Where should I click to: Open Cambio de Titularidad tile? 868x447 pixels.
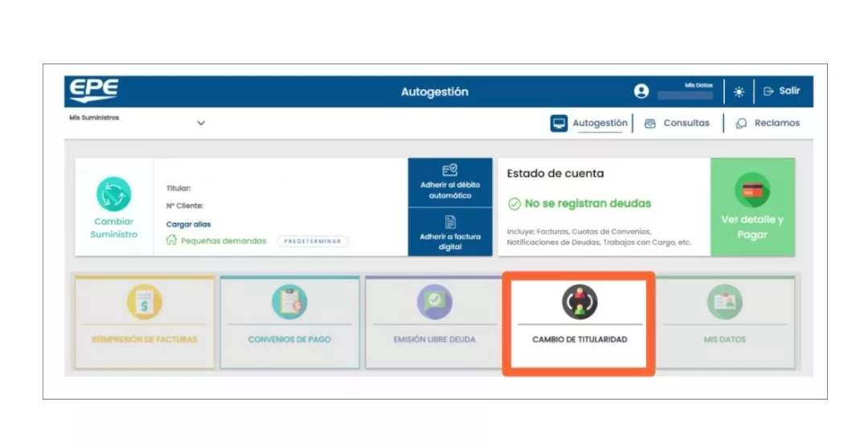[579, 323]
